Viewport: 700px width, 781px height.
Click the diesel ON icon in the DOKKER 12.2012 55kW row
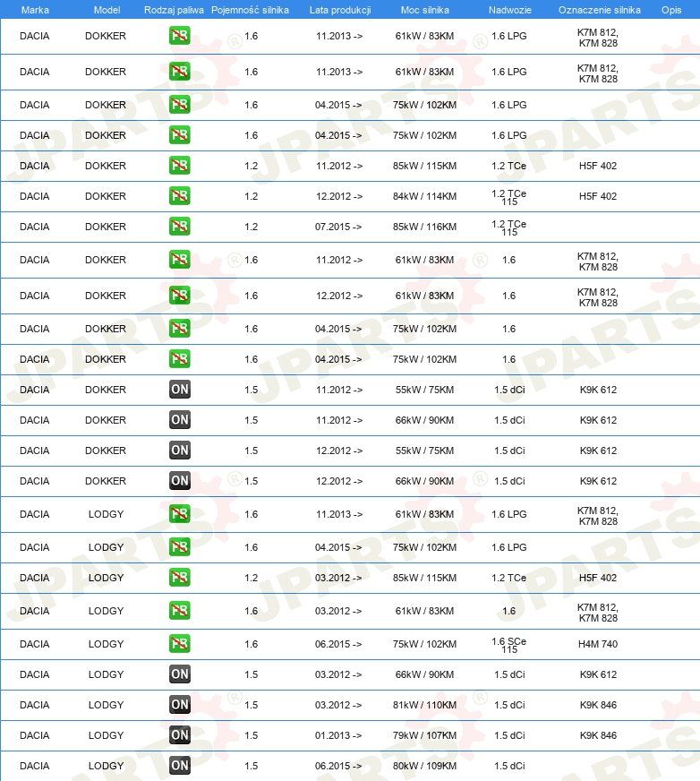point(179,451)
